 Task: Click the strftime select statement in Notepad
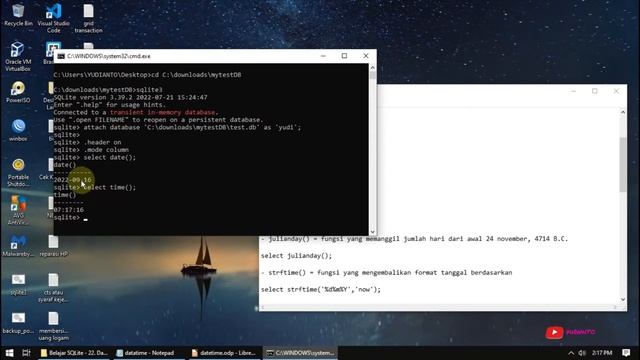(x=320, y=289)
